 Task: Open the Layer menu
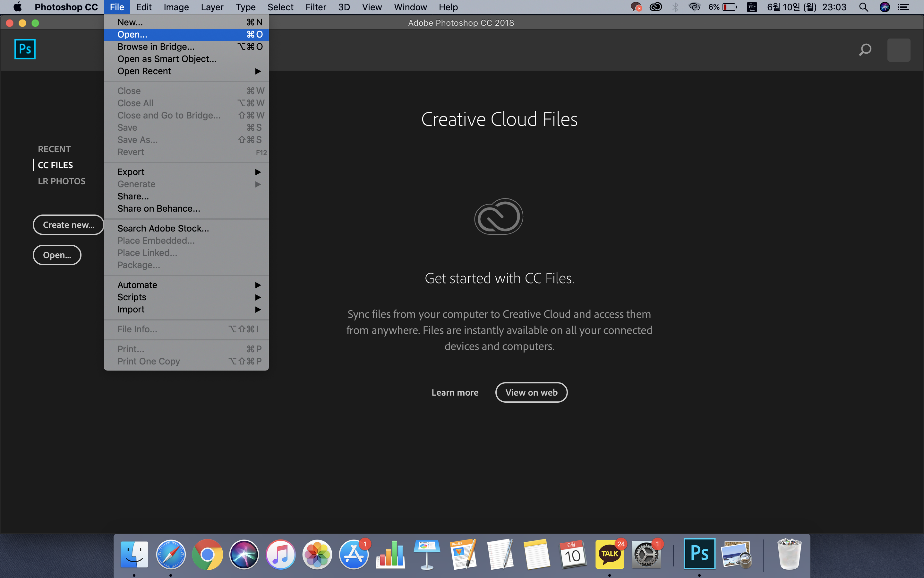212,7
